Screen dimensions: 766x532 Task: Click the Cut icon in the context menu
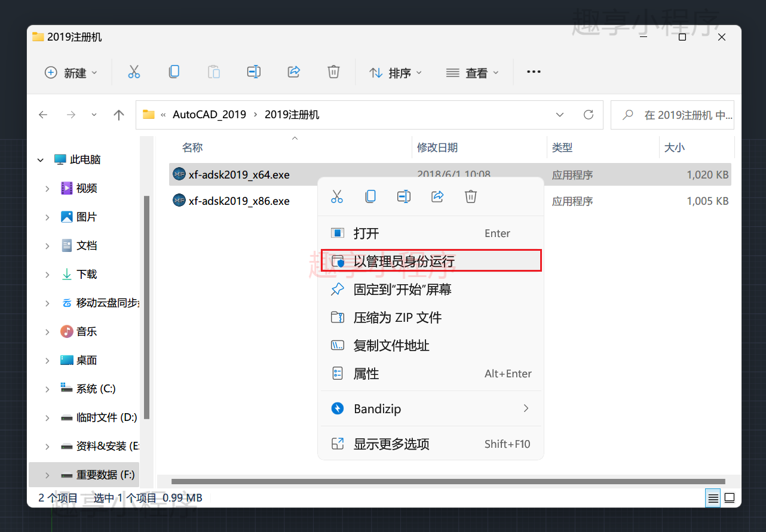[337, 196]
